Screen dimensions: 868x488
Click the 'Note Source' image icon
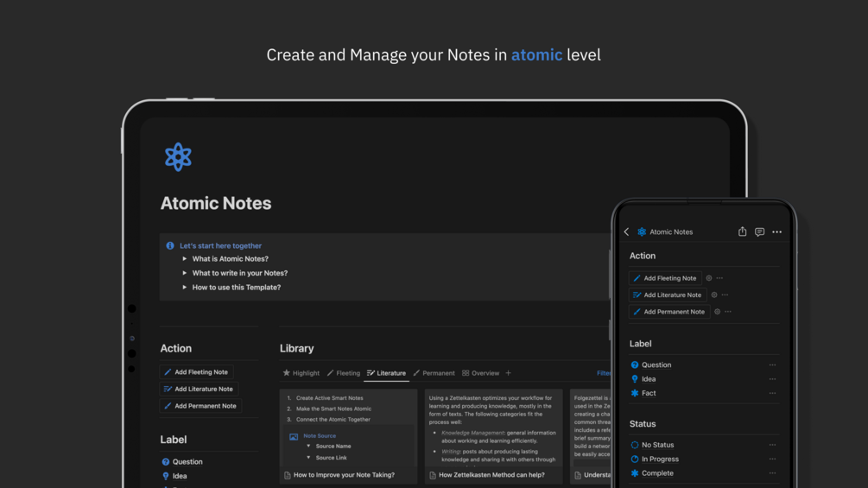click(x=294, y=436)
